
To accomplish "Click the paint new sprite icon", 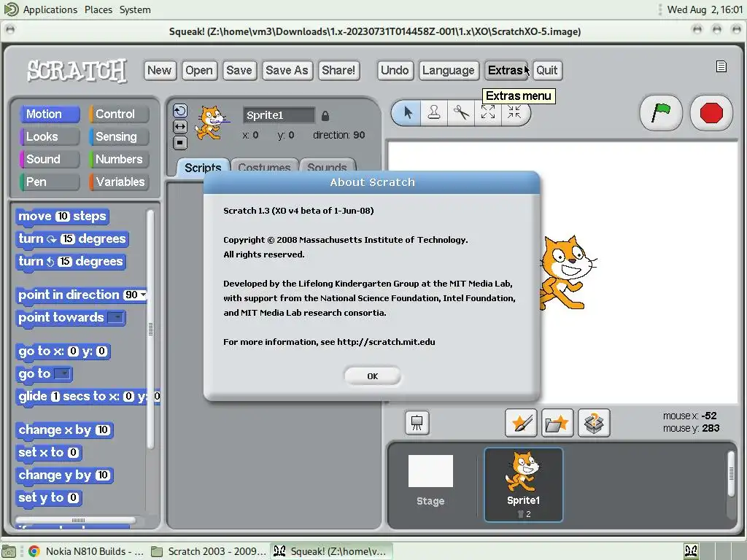I will (521, 422).
